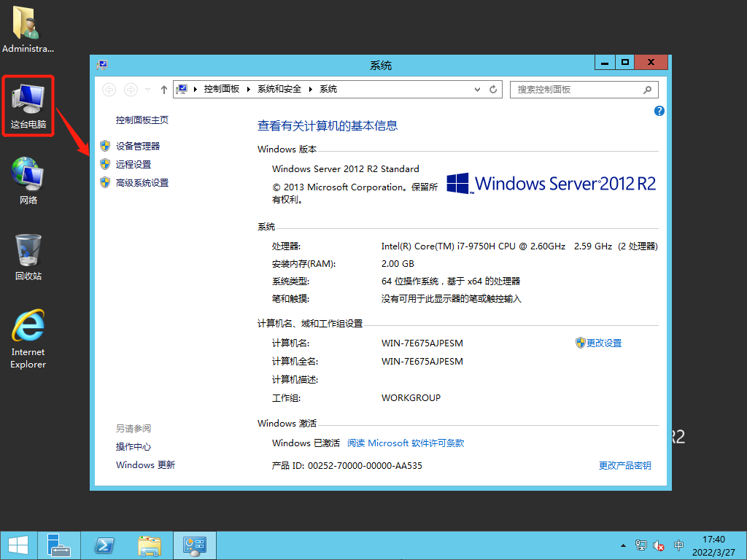This screenshot has width=747, height=560.
Task: Click shield icon beside 高级系统设置
Action: (x=105, y=182)
